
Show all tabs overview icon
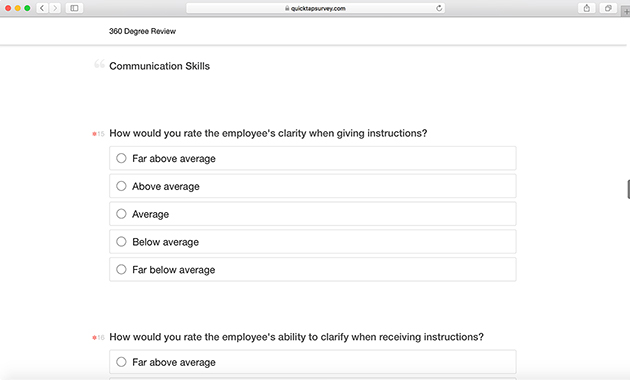(608, 8)
